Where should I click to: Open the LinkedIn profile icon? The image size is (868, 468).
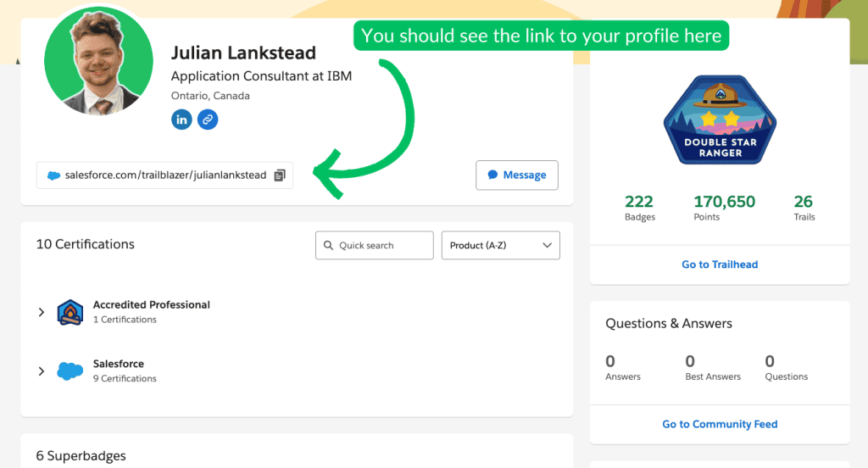(181, 120)
